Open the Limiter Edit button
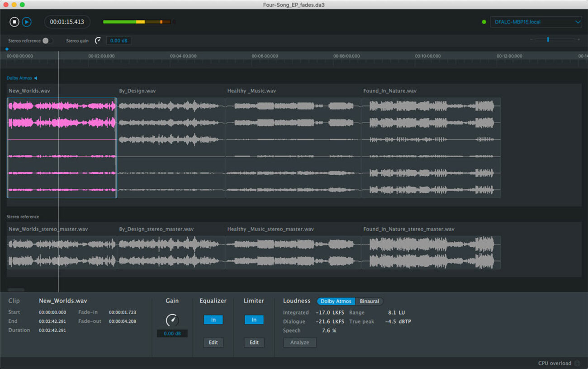Viewport: 588px width, 369px height. tap(254, 342)
